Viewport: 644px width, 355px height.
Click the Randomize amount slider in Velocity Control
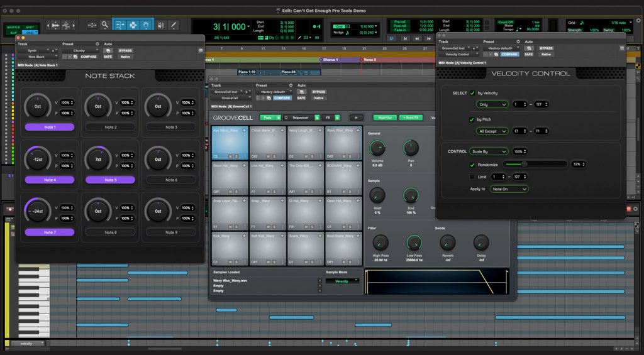[x=535, y=164]
